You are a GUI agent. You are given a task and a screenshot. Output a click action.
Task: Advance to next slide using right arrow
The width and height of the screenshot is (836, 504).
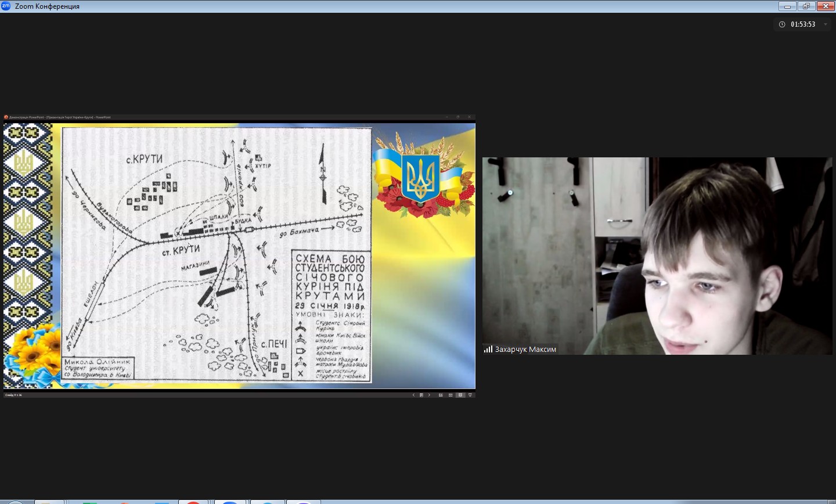click(x=429, y=395)
